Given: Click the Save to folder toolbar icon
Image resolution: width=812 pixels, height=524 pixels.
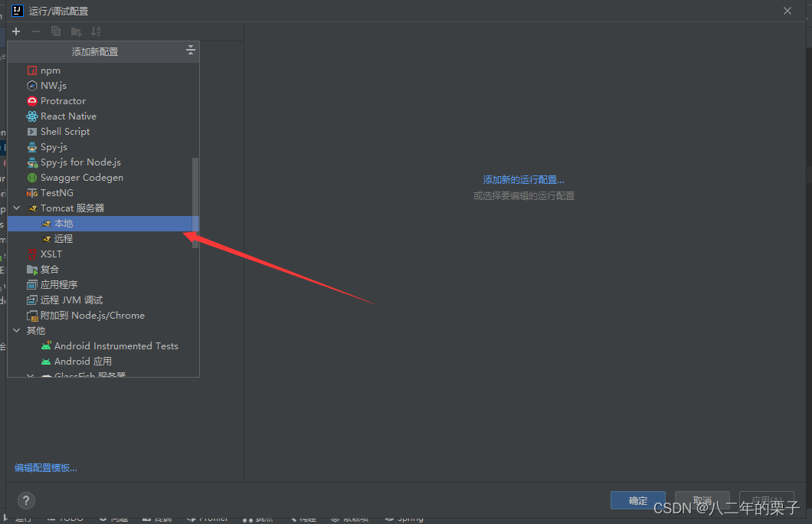Looking at the screenshot, I should pyautogui.click(x=76, y=31).
